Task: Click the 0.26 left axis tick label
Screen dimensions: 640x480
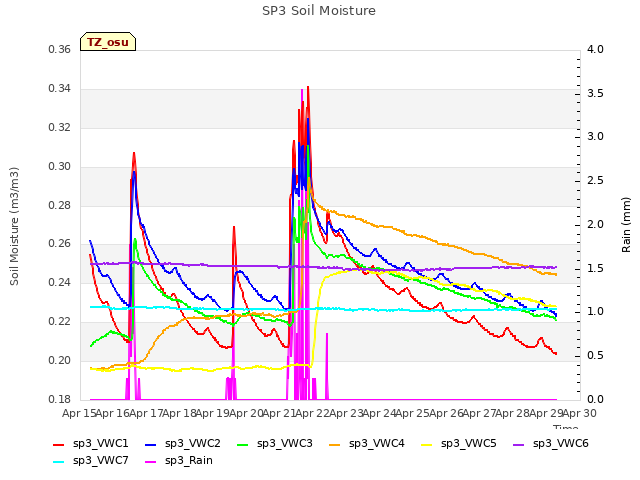Action: (x=59, y=244)
